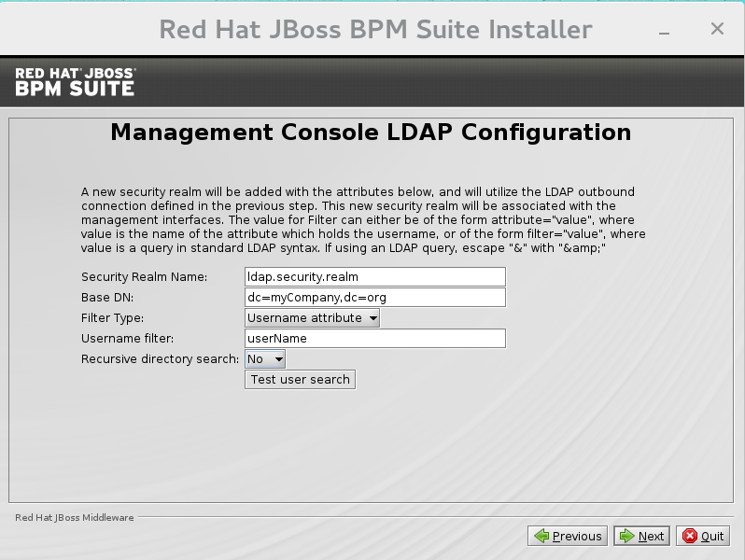Viewport: 745px width, 560px height.
Task: Click the 'Recursive directory search:' label
Action: (x=160, y=359)
